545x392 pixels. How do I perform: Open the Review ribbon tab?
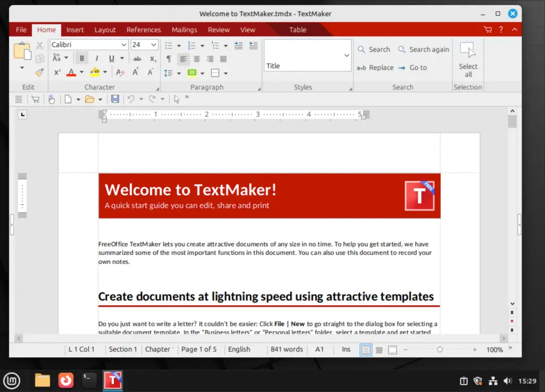pos(219,30)
